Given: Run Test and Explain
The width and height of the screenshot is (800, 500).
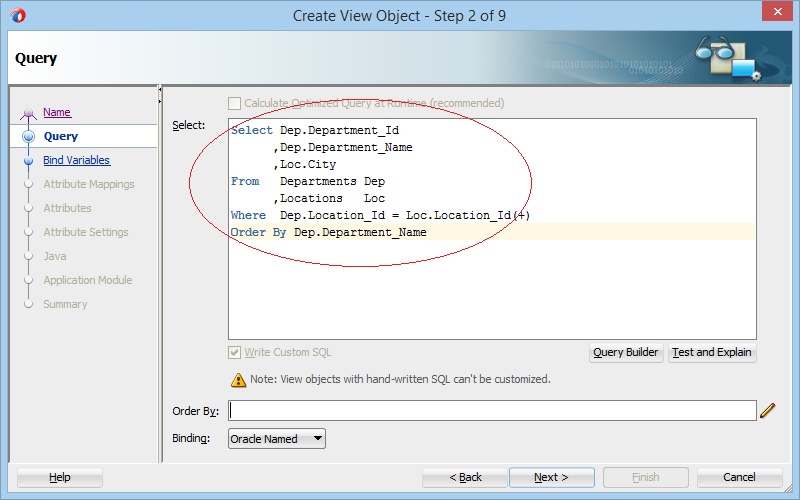Looking at the screenshot, I should [712, 353].
